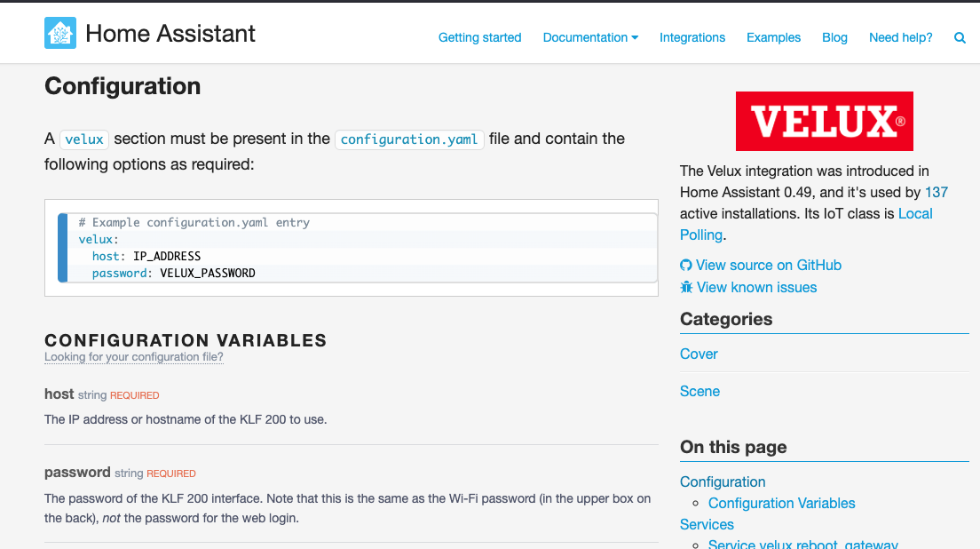
Task: Click the Blog navigation link
Action: pos(834,37)
